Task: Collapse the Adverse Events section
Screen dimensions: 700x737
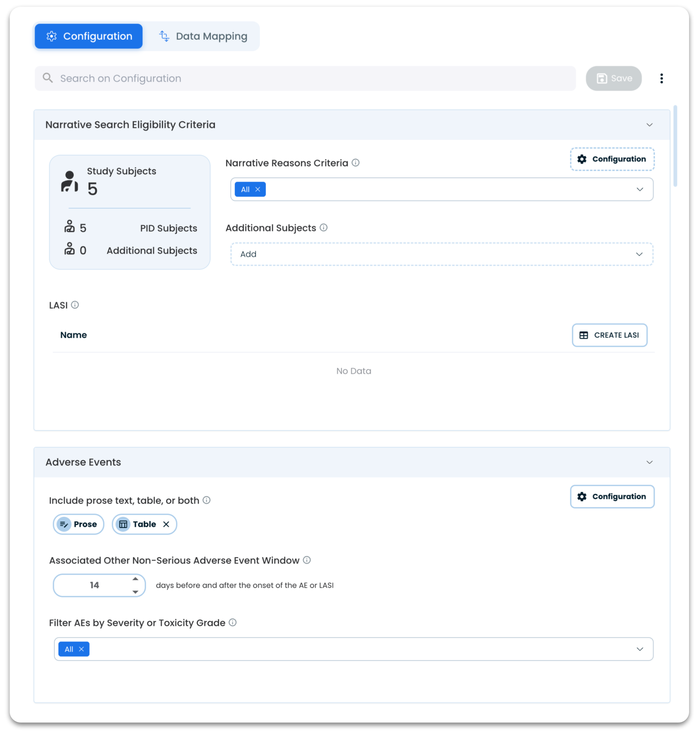Action: (x=649, y=463)
